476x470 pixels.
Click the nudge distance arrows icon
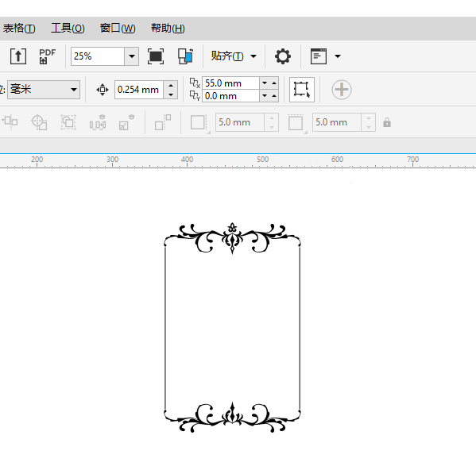pyautogui.click(x=103, y=90)
